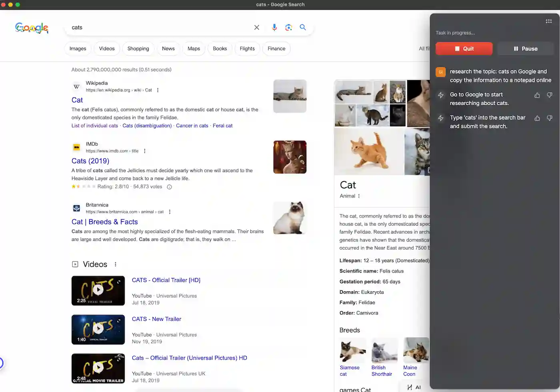Switch to the News results tab

point(168,48)
